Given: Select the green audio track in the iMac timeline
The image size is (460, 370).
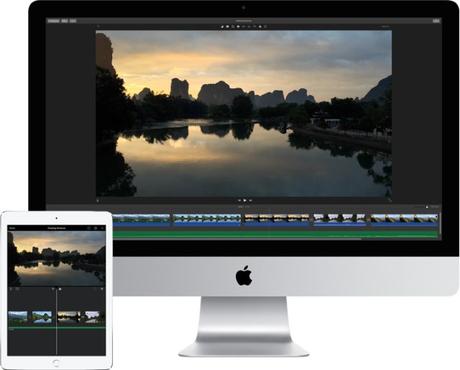Looking at the screenshot, I should tap(275, 234).
